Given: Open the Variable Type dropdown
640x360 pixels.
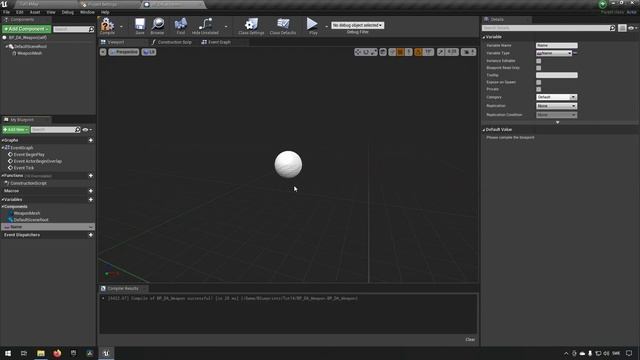Looking at the screenshot, I should click(554, 53).
